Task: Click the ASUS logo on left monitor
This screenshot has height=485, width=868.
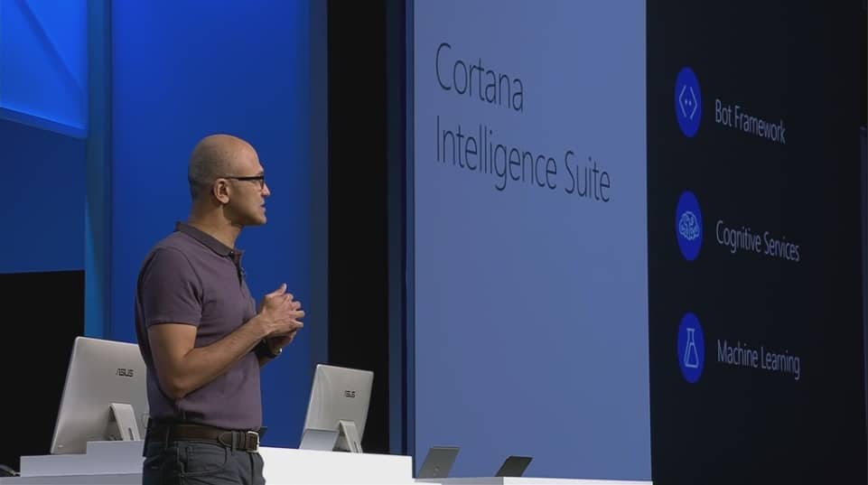Action: pos(124,372)
